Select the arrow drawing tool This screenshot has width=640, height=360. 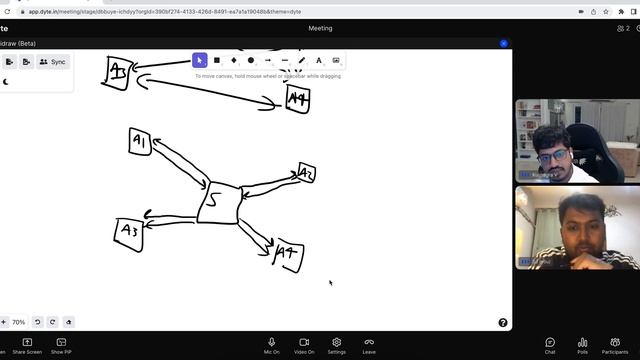[268, 60]
